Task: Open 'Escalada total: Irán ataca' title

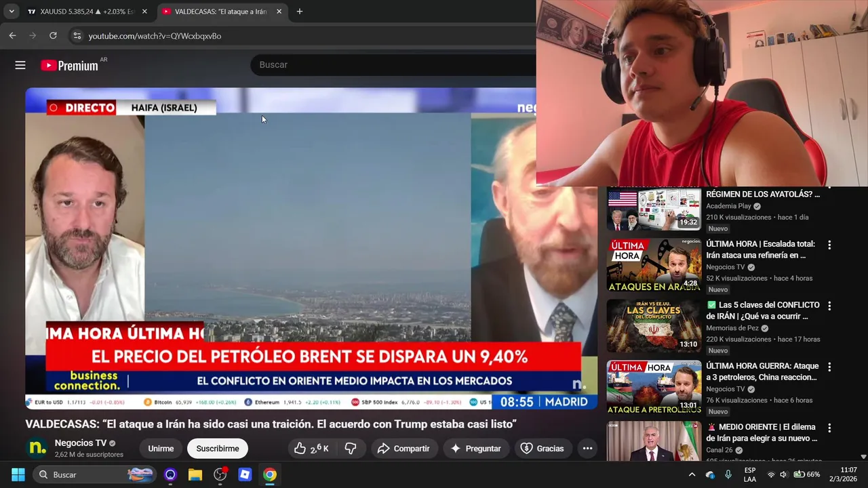Action: pos(760,249)
